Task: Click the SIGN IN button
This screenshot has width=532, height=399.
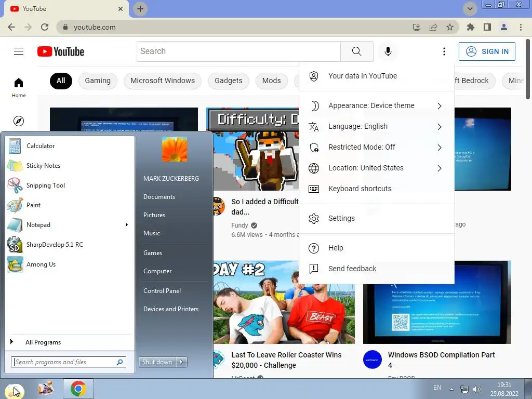Action: [x=487, y=51]
